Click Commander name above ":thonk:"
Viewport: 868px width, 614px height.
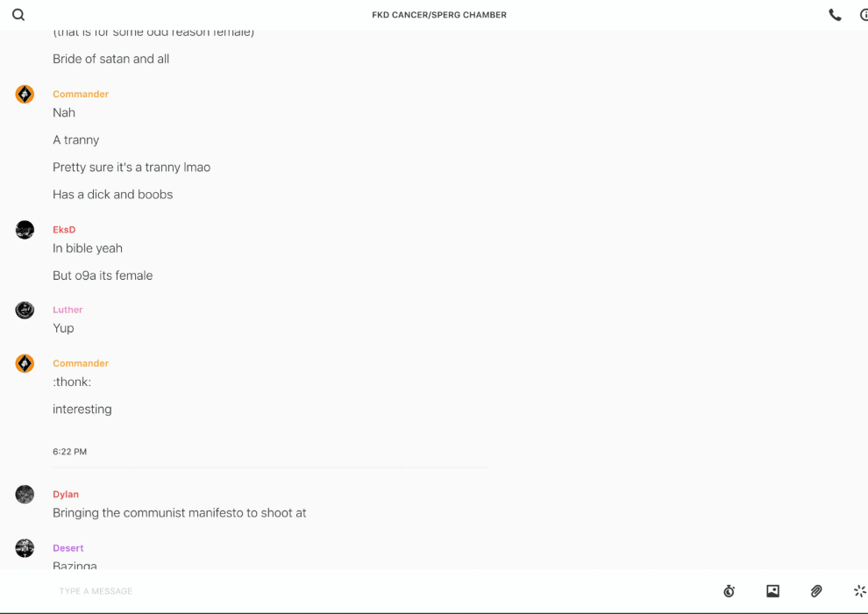pyautogui.click(x=81, y=363)
